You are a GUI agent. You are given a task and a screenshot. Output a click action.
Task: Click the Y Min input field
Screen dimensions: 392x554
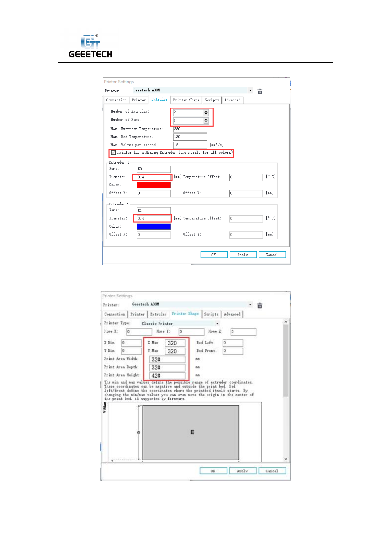[x=132, y=351]
